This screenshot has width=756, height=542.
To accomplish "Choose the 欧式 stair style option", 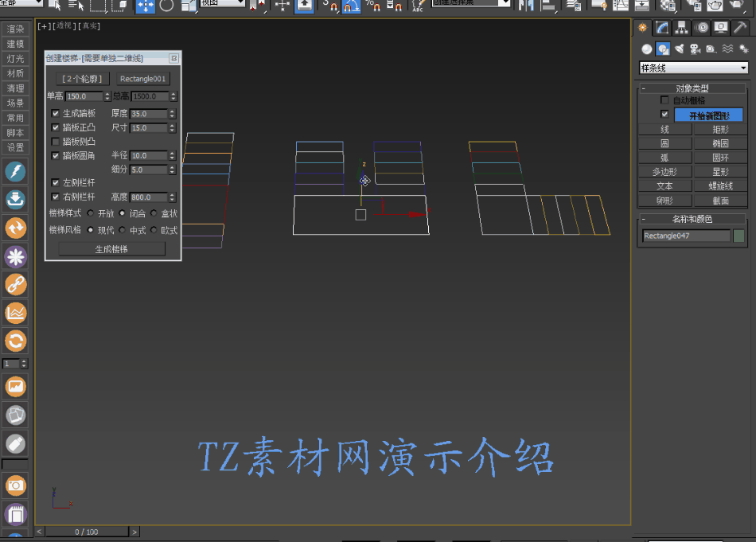I will point(154,230).
